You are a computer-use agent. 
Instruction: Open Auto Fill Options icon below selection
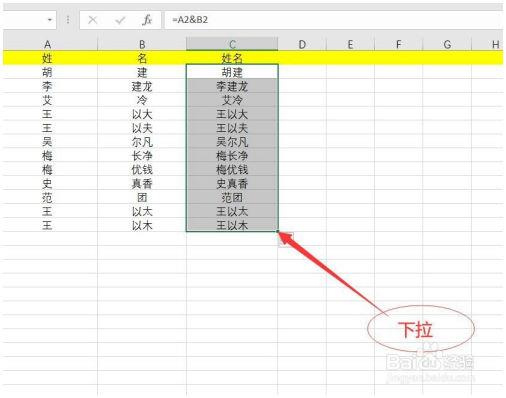(285, 240)
